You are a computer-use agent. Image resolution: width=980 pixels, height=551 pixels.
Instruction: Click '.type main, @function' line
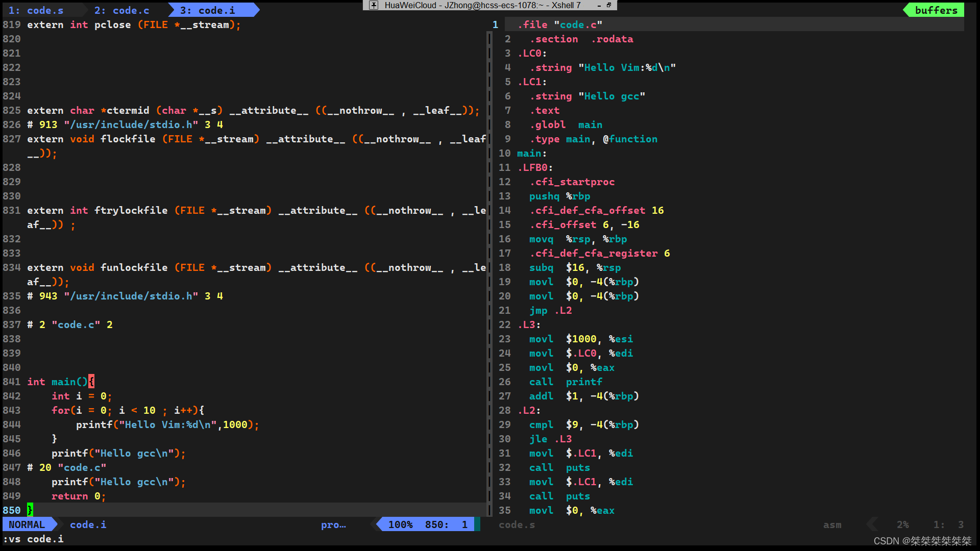click(x=594, y=139)
